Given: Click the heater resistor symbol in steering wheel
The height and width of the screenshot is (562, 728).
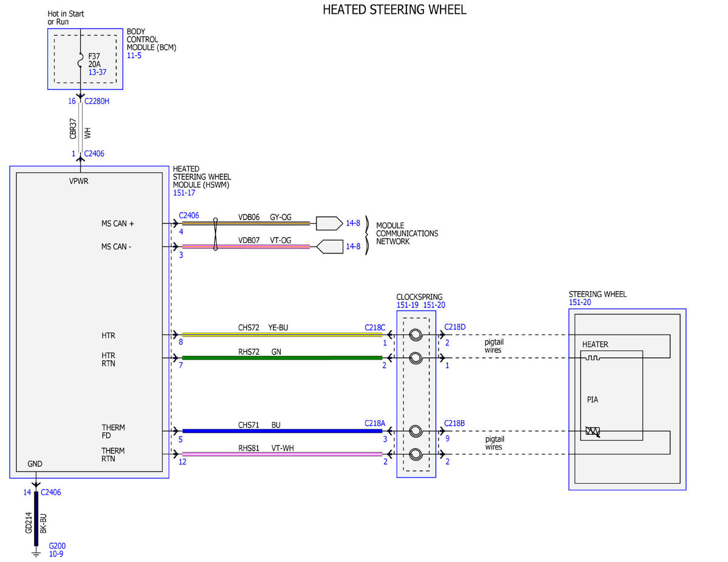Looking at the screenshot, I should (x=592, y=358).
